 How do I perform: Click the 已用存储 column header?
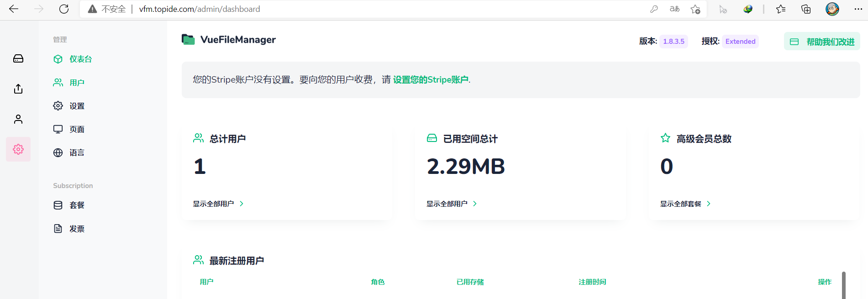(x=470, y=282)
